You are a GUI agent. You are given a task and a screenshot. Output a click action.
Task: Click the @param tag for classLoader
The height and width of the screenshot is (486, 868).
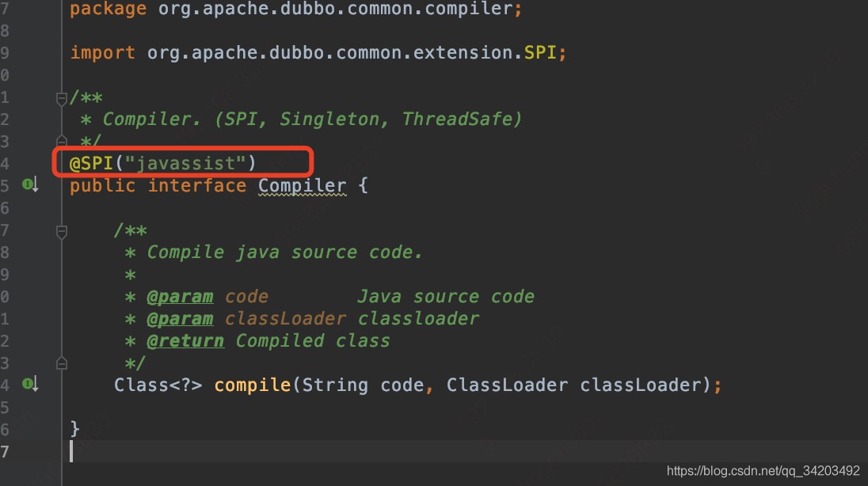point(180,319)
